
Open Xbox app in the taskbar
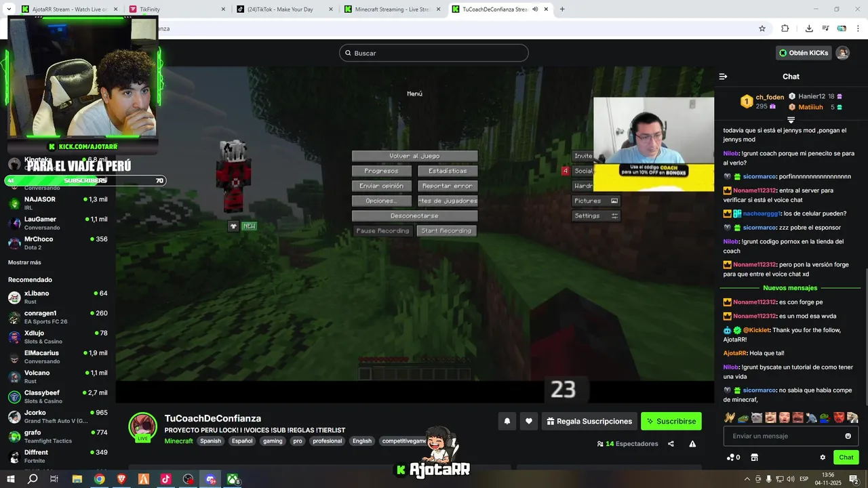coord(233,479)
